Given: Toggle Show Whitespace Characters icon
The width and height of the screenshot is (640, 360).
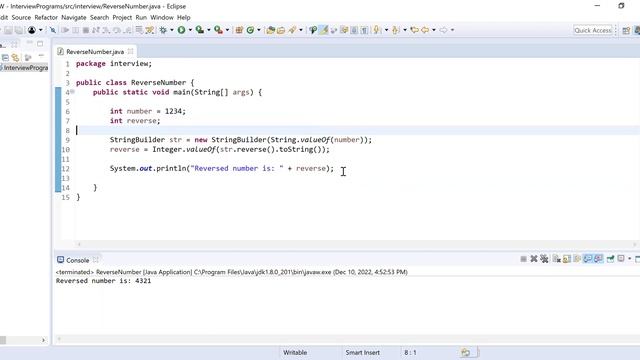Looking at the screenshot, I should coord(364,30).
